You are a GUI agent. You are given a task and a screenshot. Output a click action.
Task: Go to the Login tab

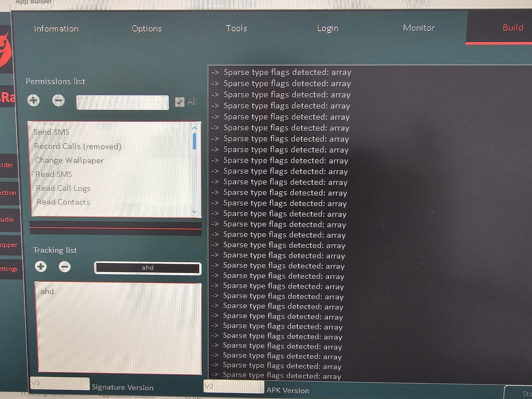[x=328, y=28]
